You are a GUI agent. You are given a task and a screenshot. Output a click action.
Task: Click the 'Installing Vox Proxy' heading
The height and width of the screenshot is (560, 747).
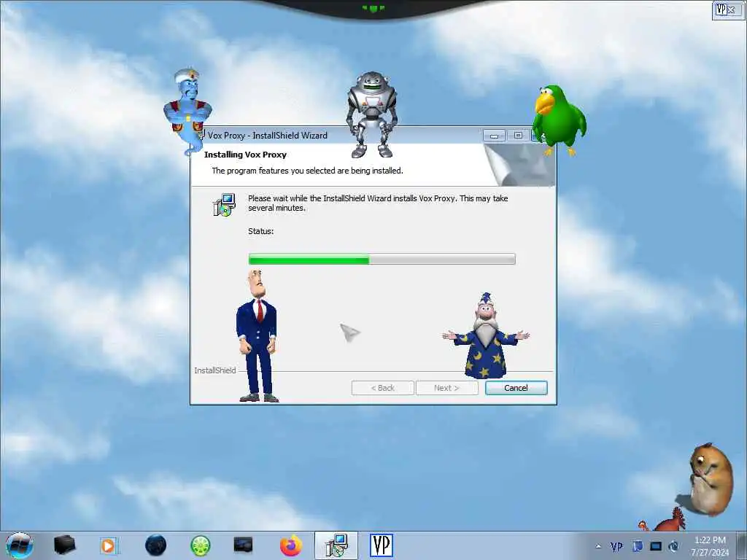[245, 155]
